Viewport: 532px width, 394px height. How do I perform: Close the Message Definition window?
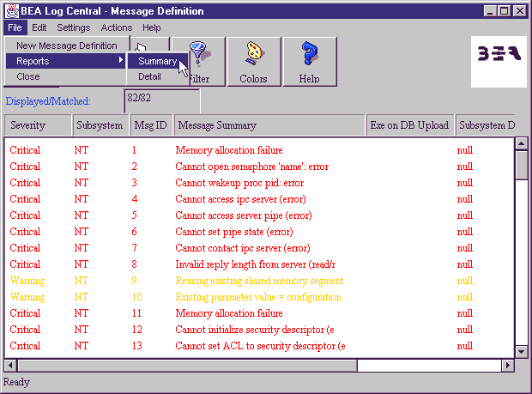(520, 11)
